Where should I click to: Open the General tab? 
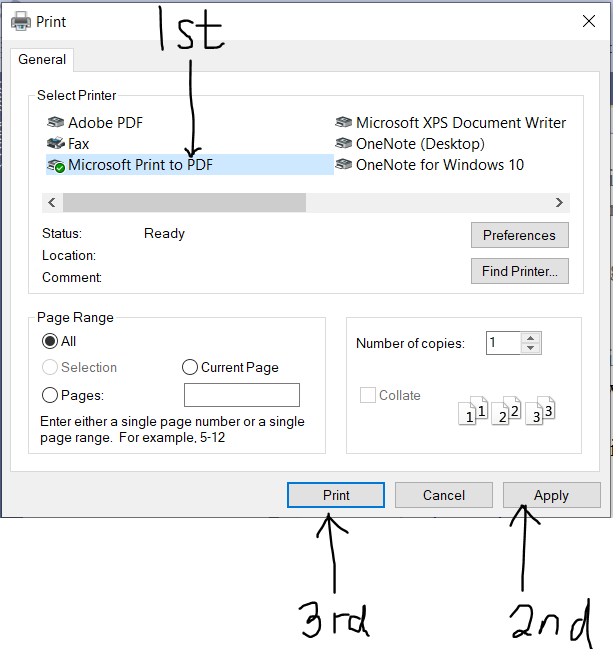pyautogui.click(x=42, y=60)
